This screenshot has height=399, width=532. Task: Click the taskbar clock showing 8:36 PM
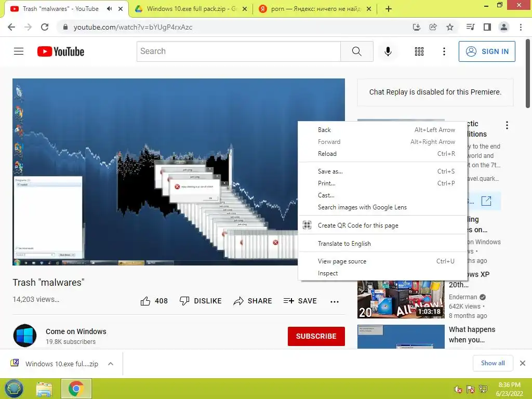(509, 389)
